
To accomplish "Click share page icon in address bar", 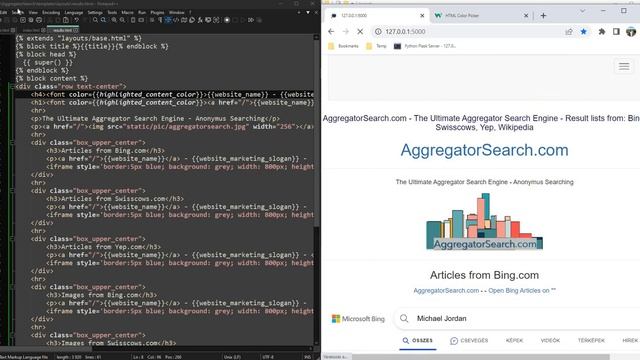I will [569, 31].
